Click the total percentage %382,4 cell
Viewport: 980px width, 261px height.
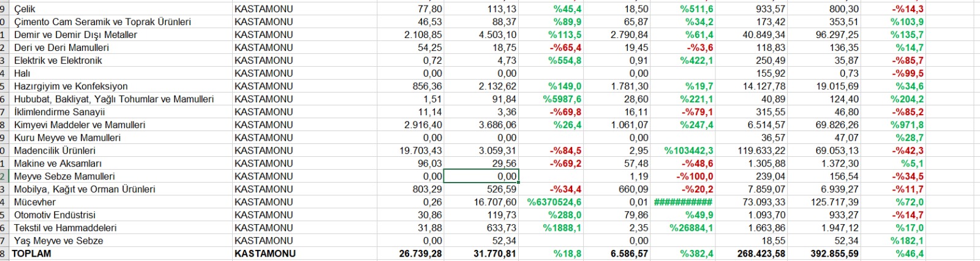coord(696,254)
